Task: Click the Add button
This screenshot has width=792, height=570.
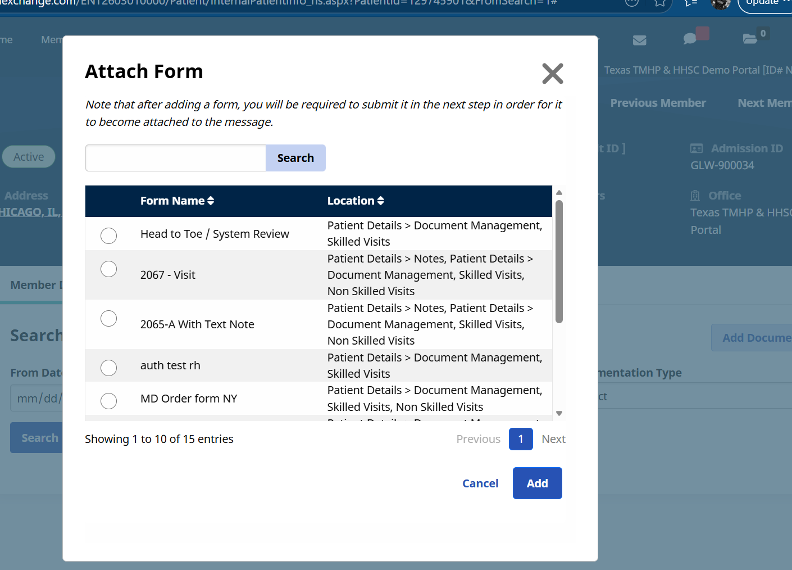Action: 537,483
